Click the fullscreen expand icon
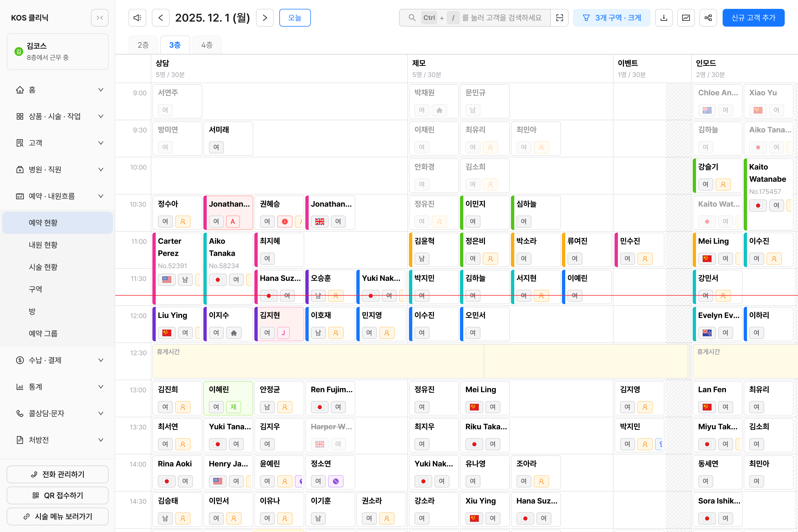The height and width of the screenshot is (532, 798). point(559,18)
